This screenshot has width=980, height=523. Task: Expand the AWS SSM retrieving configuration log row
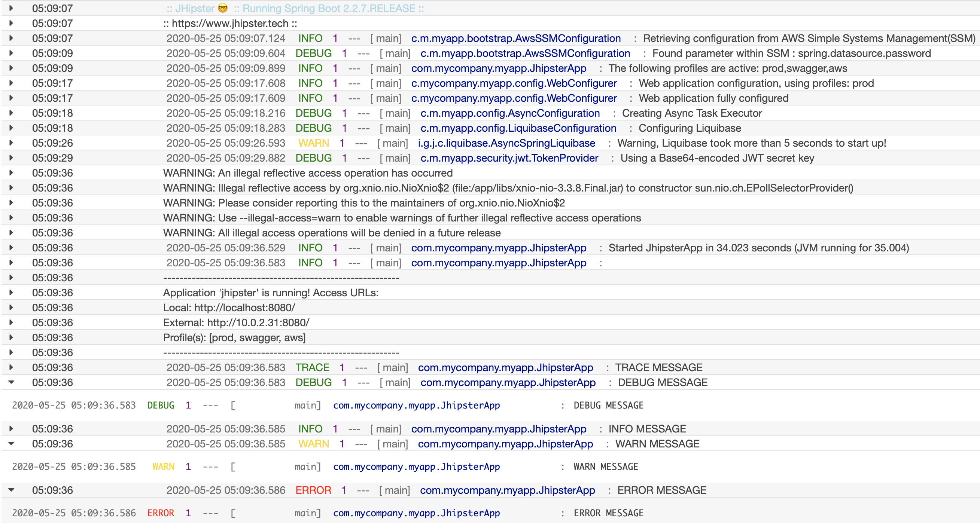tap(11, 38)
